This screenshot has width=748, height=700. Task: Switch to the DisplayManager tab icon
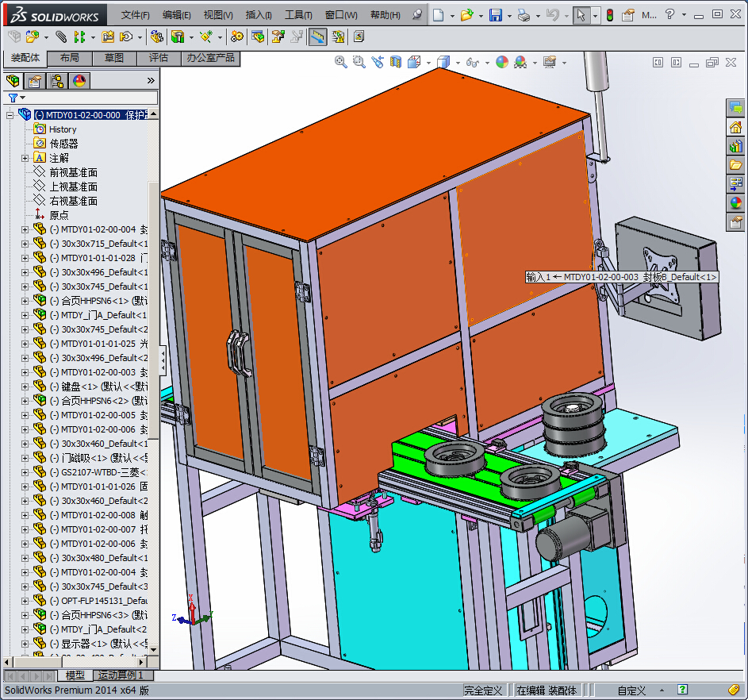pos(79,81)
